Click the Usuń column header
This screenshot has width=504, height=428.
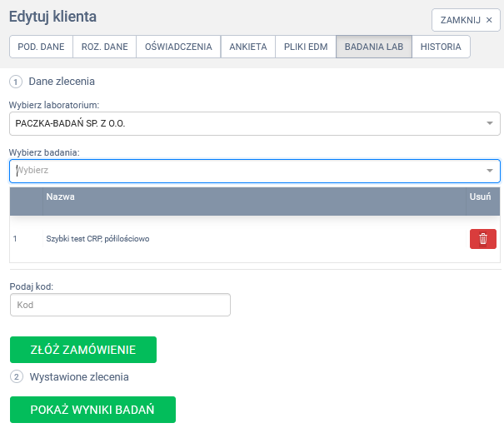click(480, 197)
